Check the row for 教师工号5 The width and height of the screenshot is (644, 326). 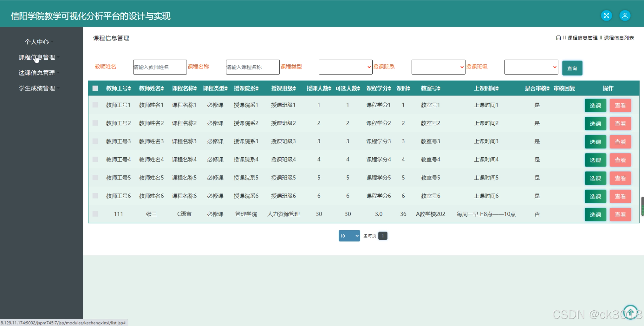point(95,177)
